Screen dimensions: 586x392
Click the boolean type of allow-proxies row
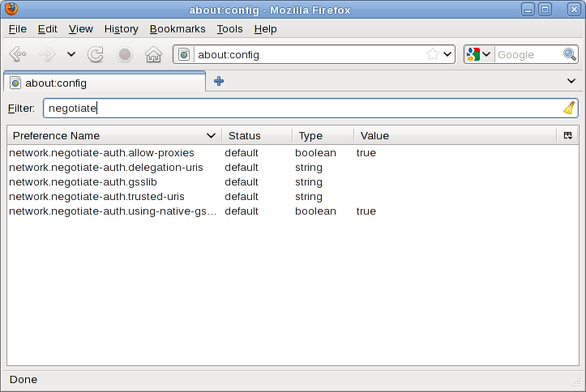[x=315, y=153]
